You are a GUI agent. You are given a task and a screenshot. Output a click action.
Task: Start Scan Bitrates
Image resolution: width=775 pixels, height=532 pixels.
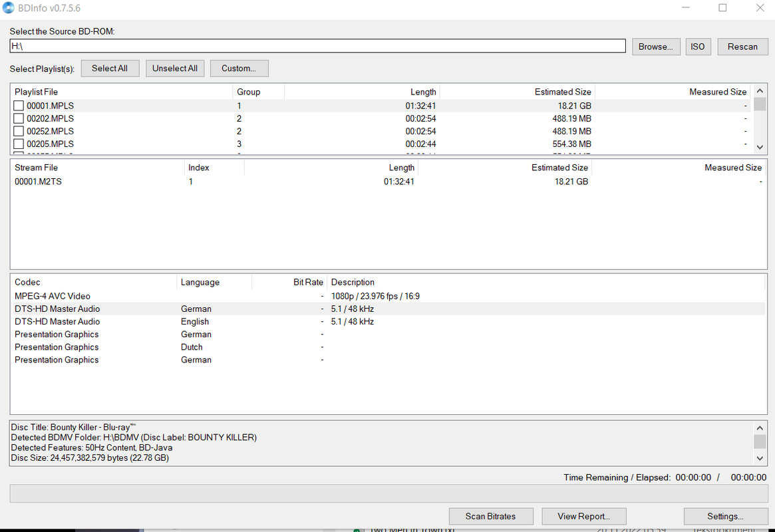[491, 516]
